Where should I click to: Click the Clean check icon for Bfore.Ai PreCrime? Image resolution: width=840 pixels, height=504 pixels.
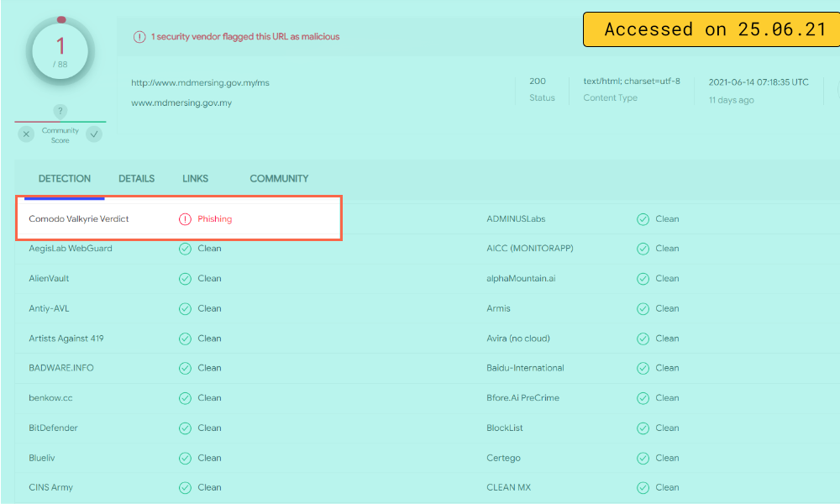coord(643,398)
